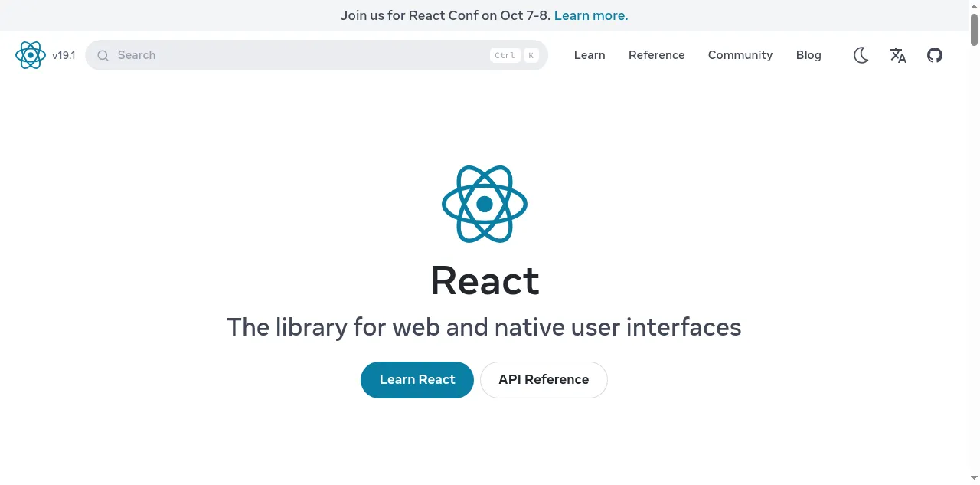Click the Ctrl K shortcut hint
The image size is (980, 485).
pyautogui.click(x=514, y=55)
